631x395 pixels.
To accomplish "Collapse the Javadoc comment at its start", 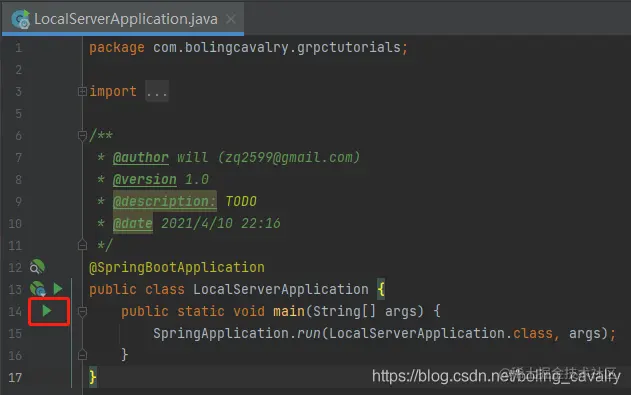I will [x=82, y=136].
